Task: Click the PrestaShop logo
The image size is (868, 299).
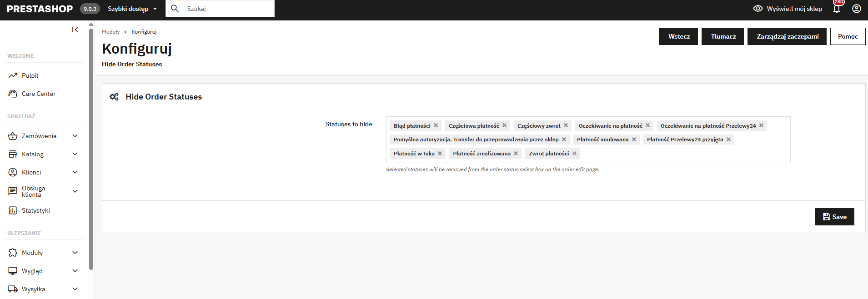Action: pos(40,9)
